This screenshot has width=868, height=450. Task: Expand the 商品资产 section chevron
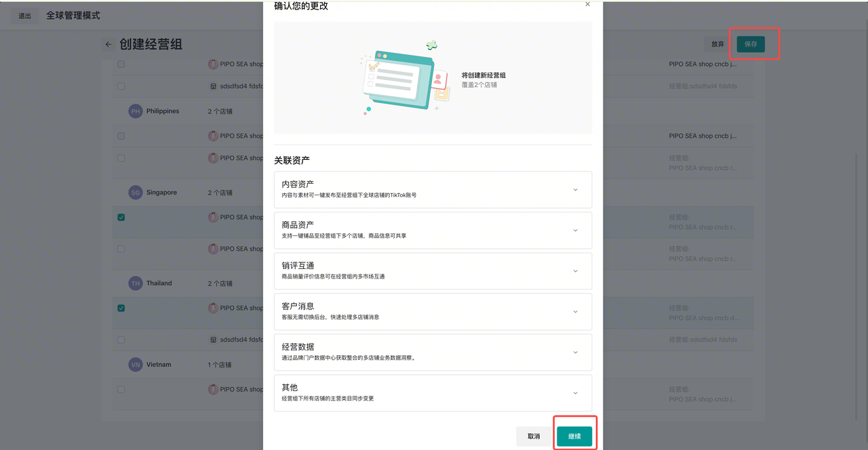pyautogui.click(x=575, y=230)
